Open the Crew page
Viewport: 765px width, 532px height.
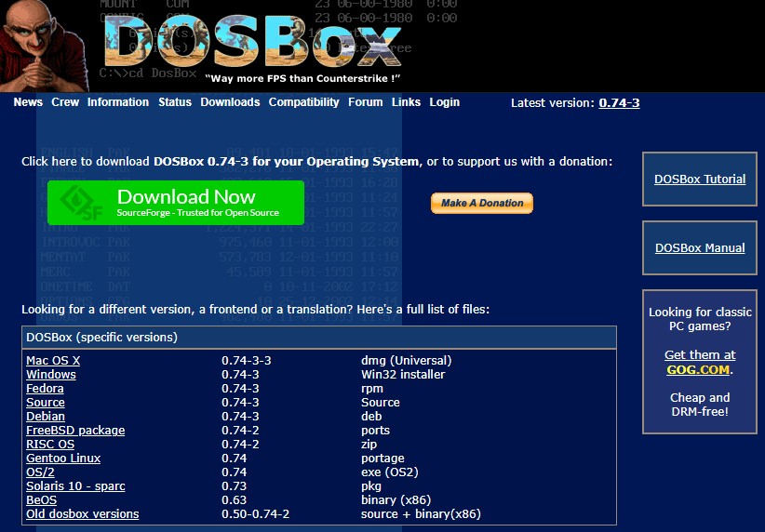tap(65, 102)
